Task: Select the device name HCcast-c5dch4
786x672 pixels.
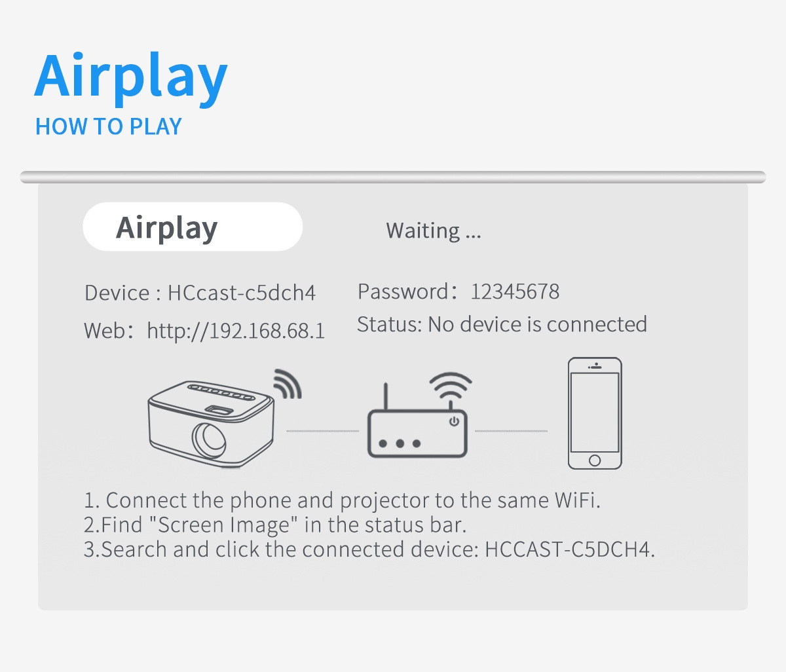Action: click(x=242, y=293)
